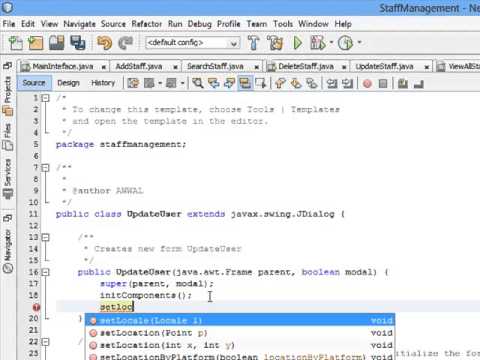Choose setLocationByPlatform suggestion

[240, 356]
